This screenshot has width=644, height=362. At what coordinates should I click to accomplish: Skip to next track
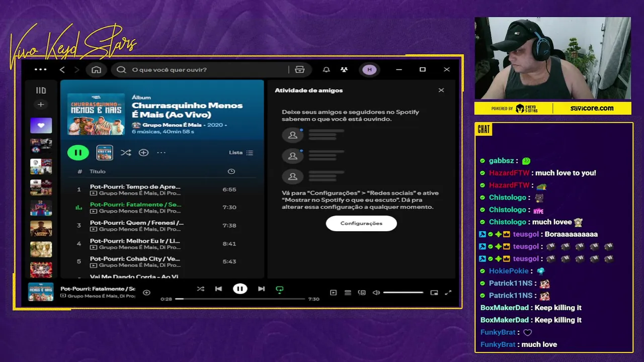click(261, 289)
